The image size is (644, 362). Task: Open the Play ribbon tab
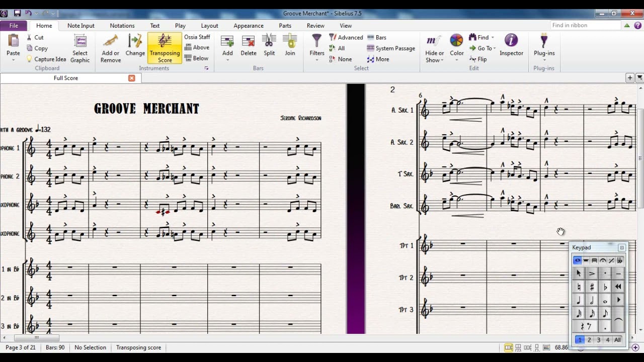click(180, 26)
